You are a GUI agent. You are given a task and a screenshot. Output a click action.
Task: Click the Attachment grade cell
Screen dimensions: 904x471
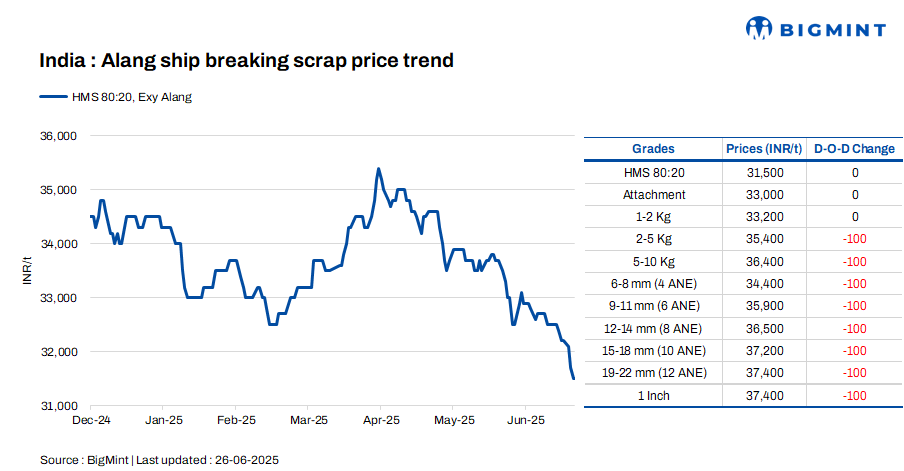click(654, 195)
